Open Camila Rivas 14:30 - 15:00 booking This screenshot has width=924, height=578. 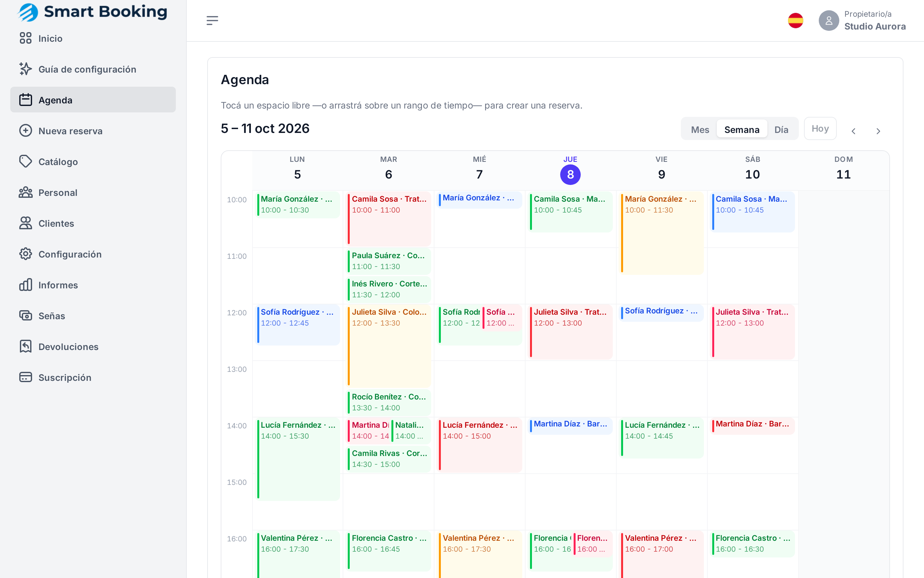pyautogui.click(x=389, y=459)
